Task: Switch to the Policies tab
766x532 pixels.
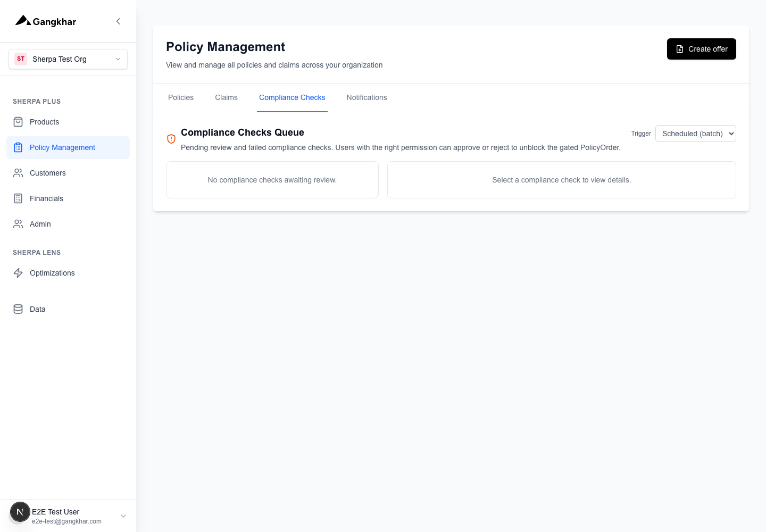Action: point(181,97)
